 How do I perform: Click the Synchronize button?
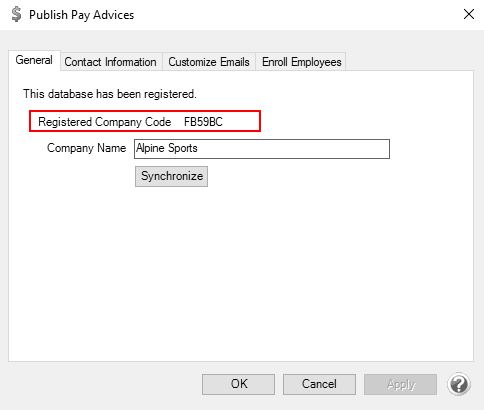(171, 176)
